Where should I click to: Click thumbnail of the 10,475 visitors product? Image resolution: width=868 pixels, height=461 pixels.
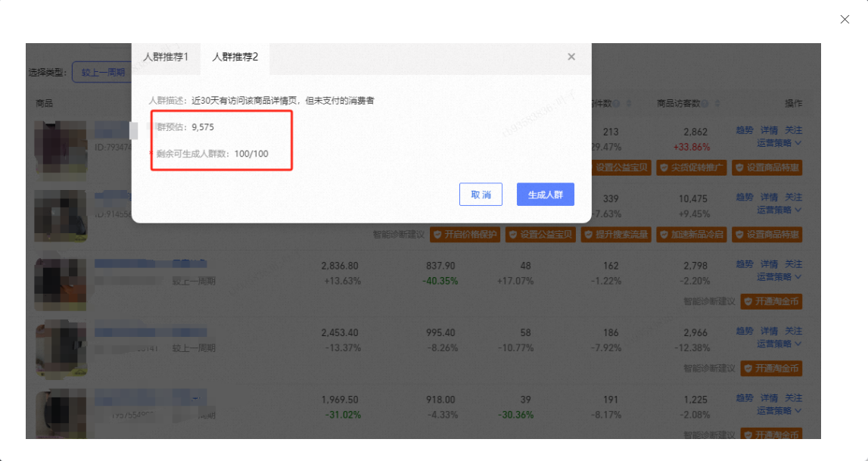pyautogui.click(x=61, y=215)
